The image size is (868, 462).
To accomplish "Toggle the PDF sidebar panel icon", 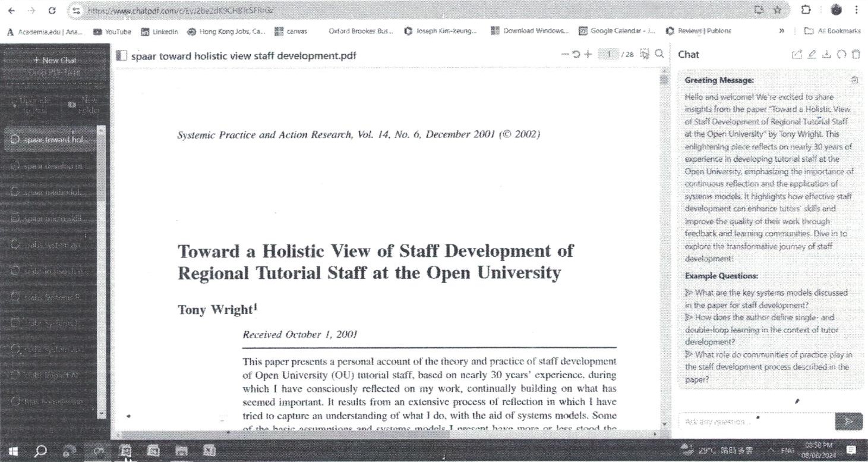I will (121, 55).
